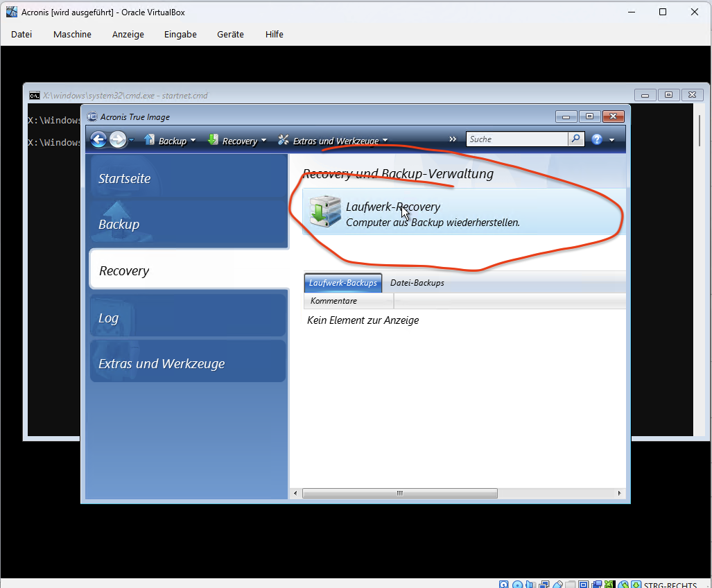Screen dimensions: 712x588
Task: Click the VirtualBox window title icon
Action: click(x=12, y=12)
